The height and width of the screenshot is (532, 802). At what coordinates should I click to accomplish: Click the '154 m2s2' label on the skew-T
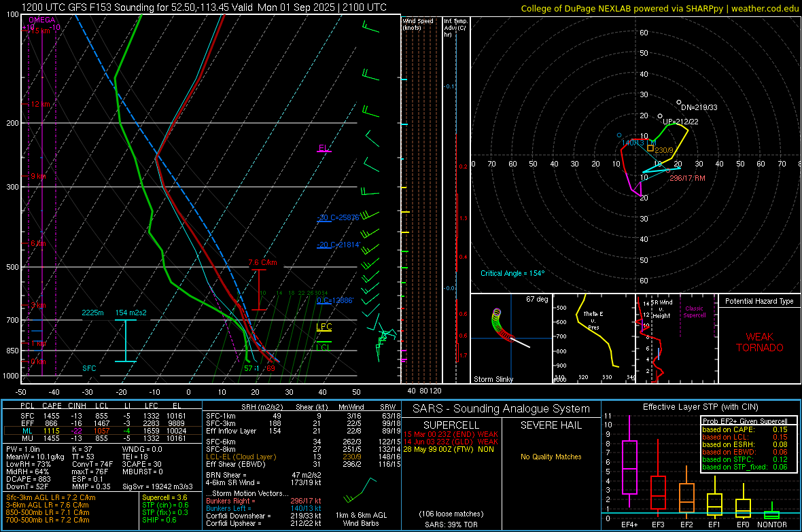coord(131,313)
